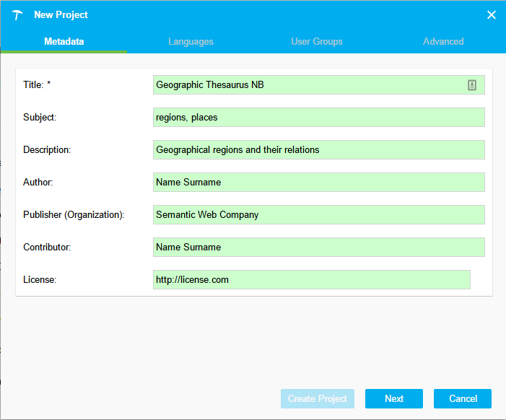Click the "New Project" dialog title
This screenshot has height=420, width=506.
tap(61, 15)
